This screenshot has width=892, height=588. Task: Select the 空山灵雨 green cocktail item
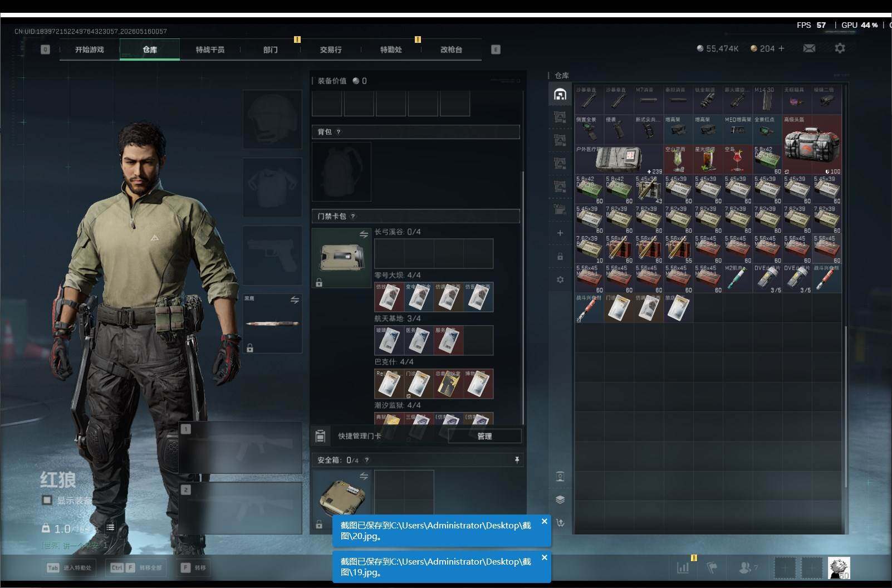click(678, 160)
